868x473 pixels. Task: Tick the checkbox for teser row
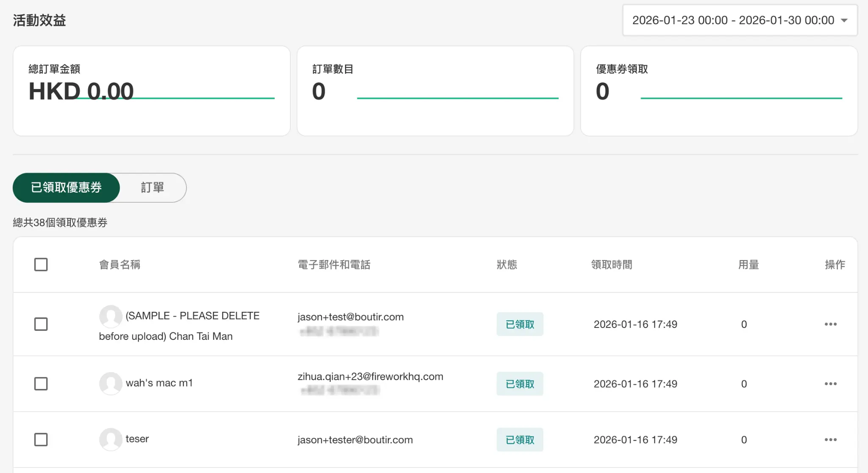pyautogui.click(x=41, y=439)
